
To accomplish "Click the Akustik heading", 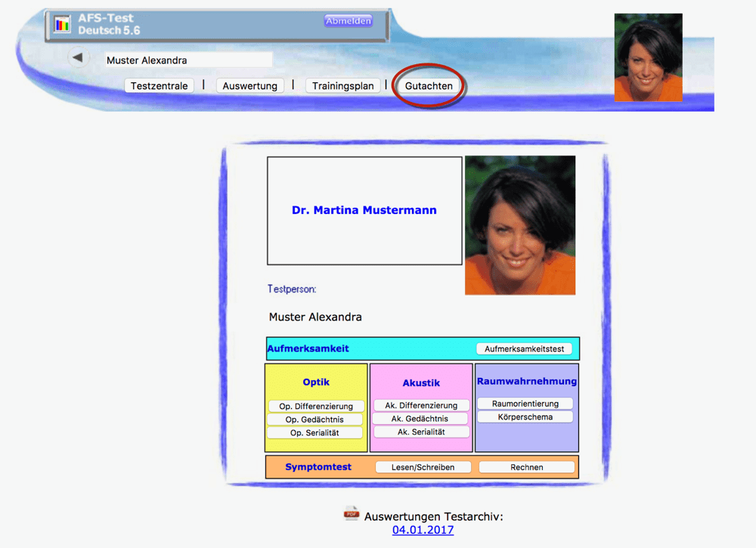I will [421, 383].
